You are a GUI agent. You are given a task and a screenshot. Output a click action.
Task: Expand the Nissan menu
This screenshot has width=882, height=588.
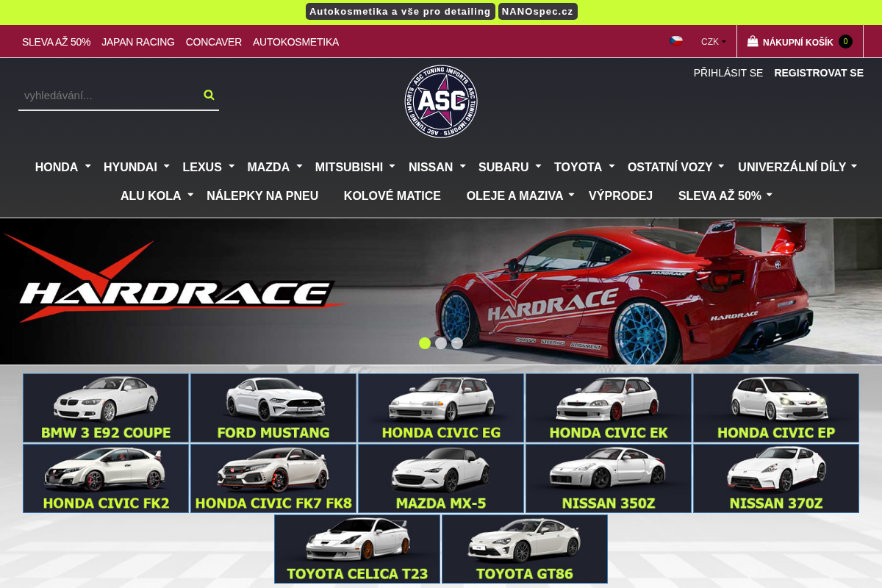(x=437, y=167)
